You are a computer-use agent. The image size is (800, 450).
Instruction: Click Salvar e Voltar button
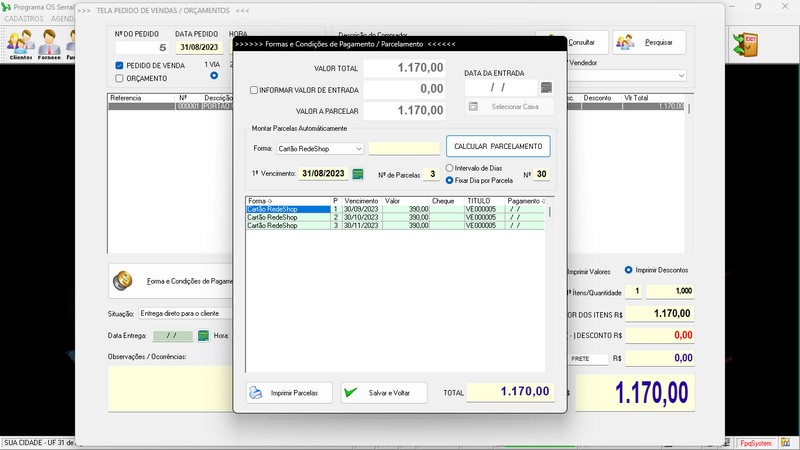[x=383, y=393]
